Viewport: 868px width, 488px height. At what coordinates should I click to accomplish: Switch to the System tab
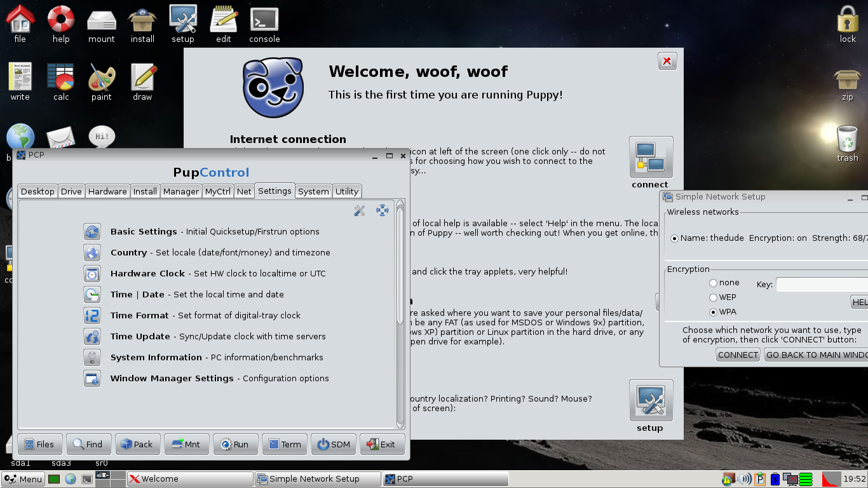pos(313,191)
